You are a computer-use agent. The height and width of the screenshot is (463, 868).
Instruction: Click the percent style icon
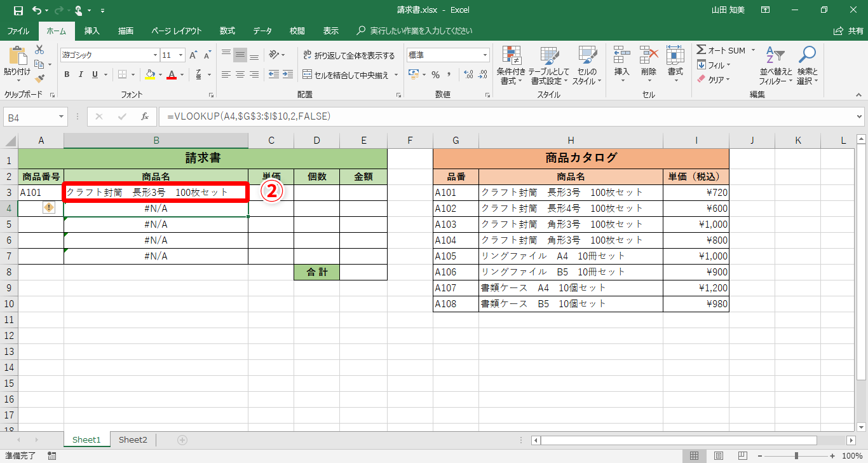(x=435, y=74)
